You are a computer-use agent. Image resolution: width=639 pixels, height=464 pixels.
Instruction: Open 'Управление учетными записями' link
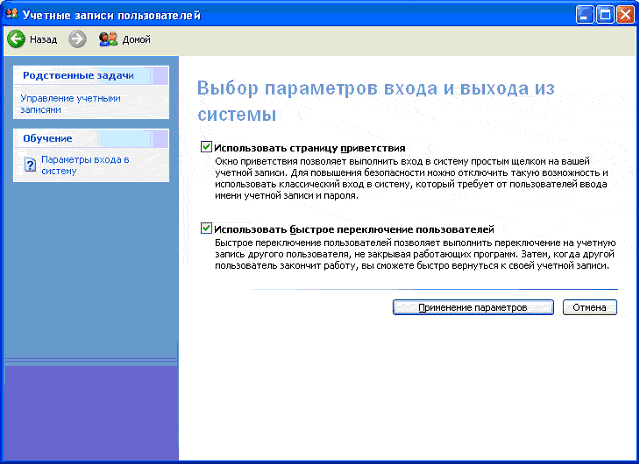(x=70, y=103)
